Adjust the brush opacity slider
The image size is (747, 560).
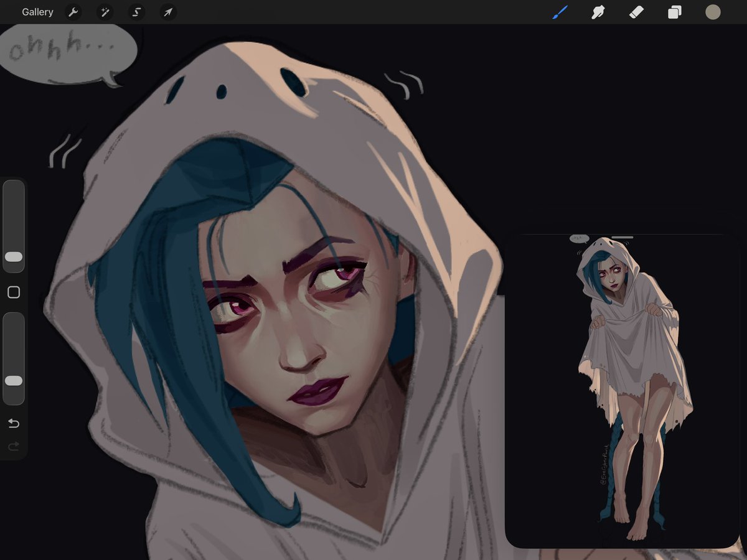[x=14, y=358]
